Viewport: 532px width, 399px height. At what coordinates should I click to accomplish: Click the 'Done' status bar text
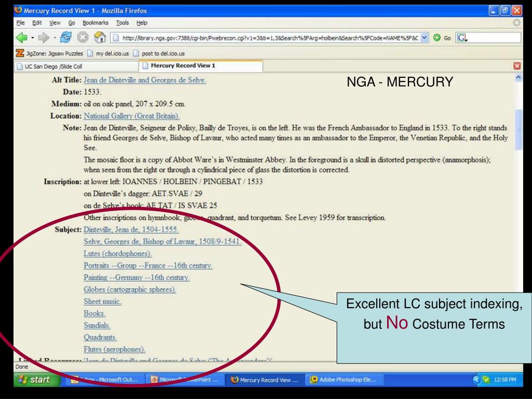[22, 367]
